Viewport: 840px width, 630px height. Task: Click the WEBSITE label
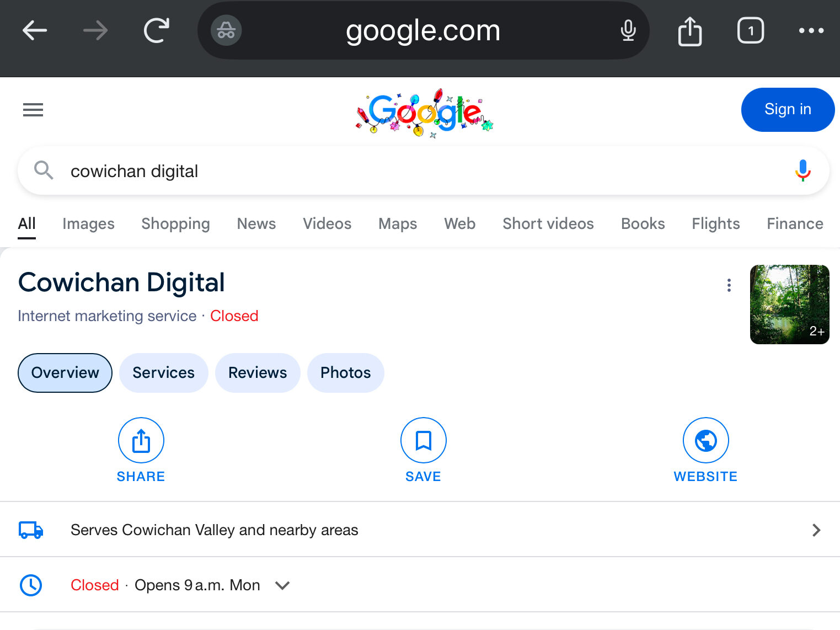(705, 477)
